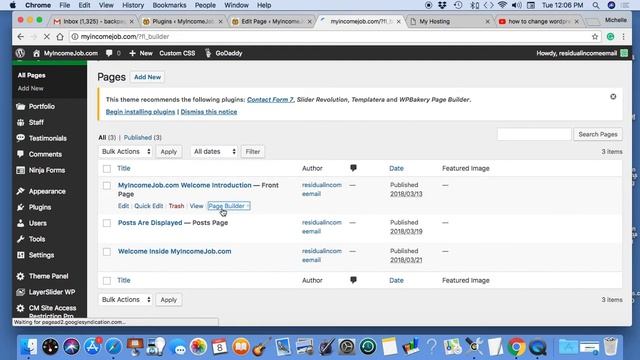Click the Begin installing plugins link
Image resolution: width=640 pixels, height=360 pixels.
click(x=140, y=112)
